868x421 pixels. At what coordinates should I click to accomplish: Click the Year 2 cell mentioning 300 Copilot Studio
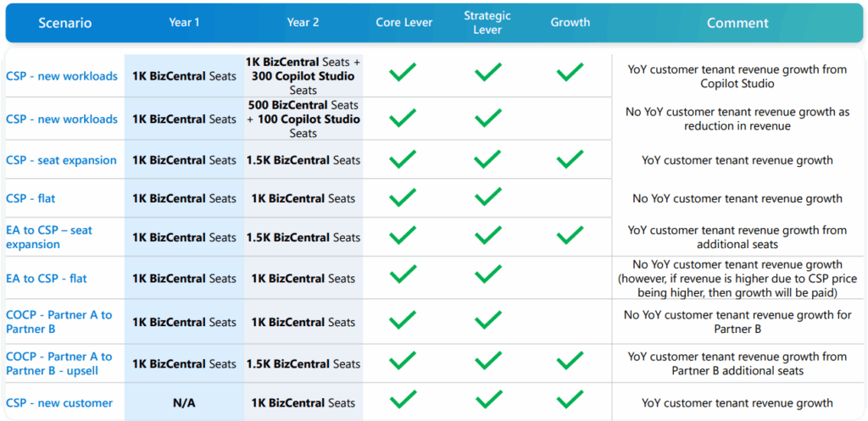[303, 76]
